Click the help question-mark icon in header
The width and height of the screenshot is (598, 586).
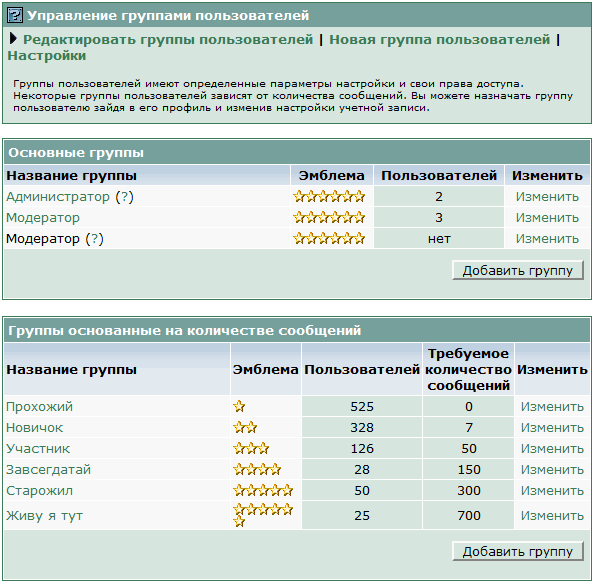pos(14,16)
